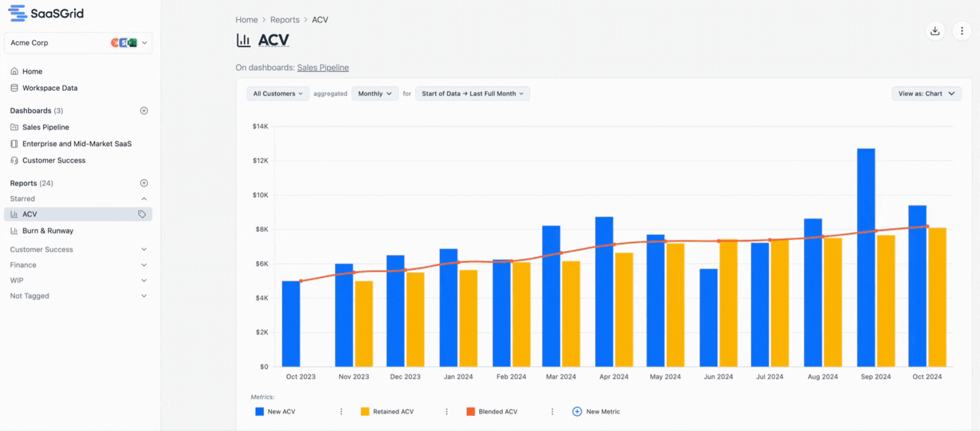Open Workspace Data in the sidebar
Image resolution: width=980 pixels, height=431 pixels.
pos(50,88)
